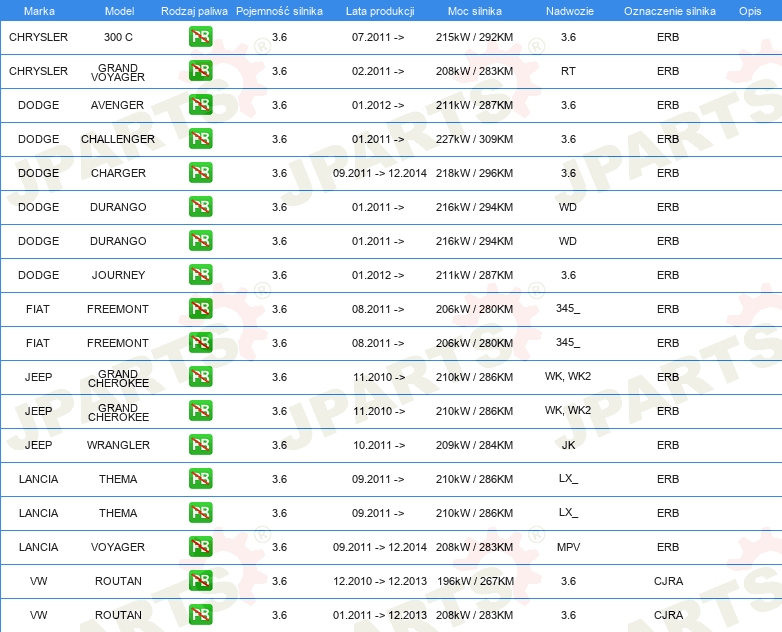
Task: Click "JEEP" in the Wrangler row
Action: [38, 445]
